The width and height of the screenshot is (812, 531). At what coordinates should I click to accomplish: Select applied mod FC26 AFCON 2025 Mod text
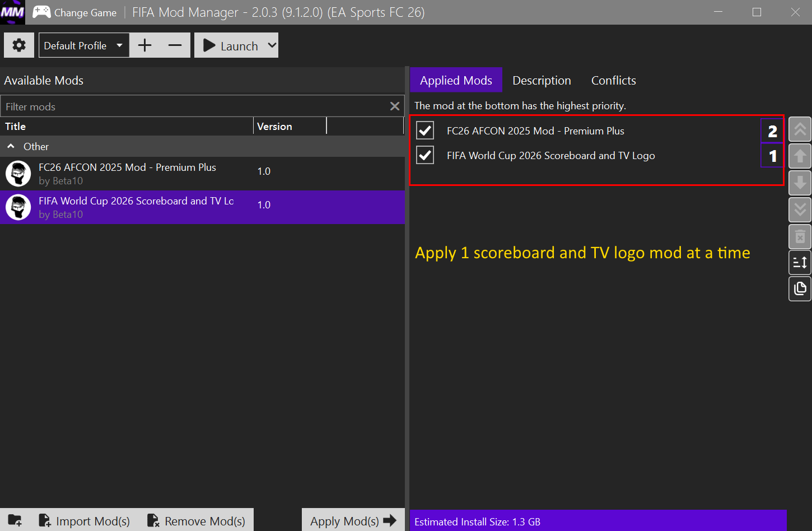click(x=535, y=131)
